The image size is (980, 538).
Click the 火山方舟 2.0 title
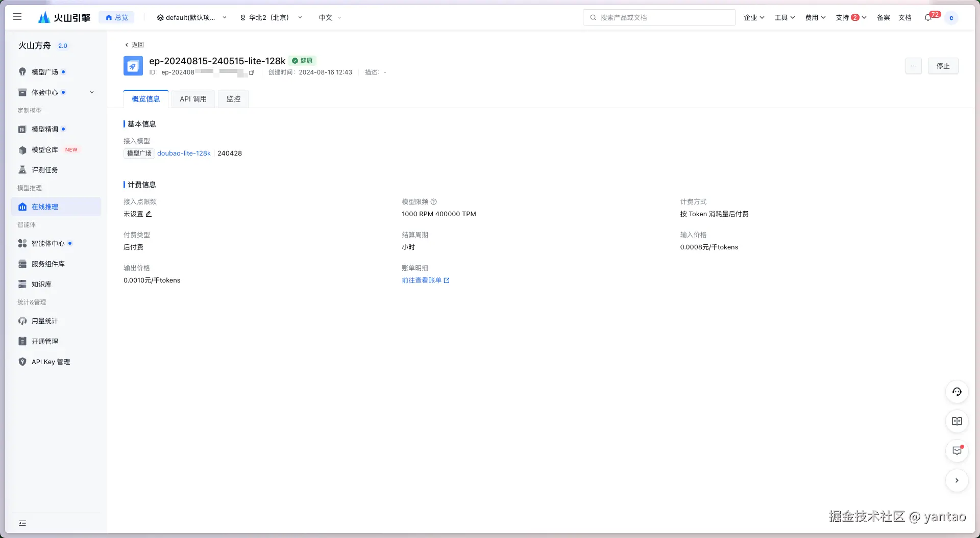[43, 45]
